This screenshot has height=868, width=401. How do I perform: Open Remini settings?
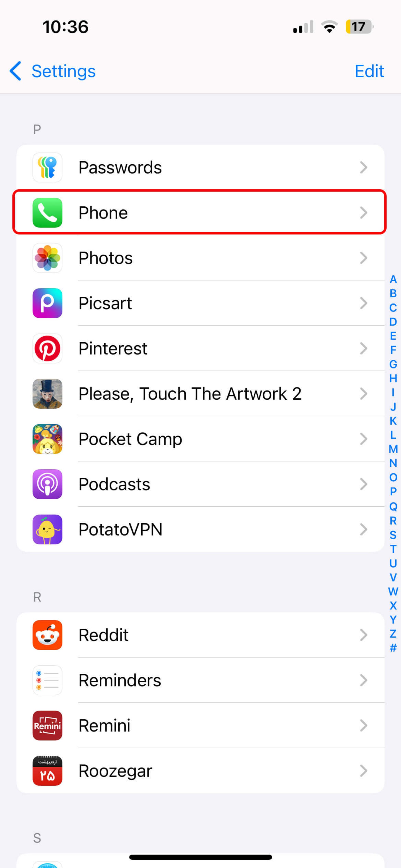coord(200,725)
